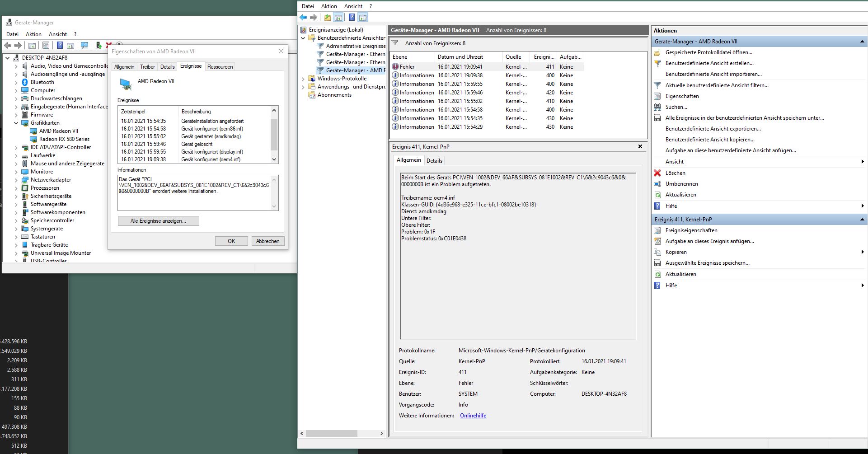Click Ereigniseigenschaften icon in Aktionen pane
This screenshot has width=868, height=454.
657,230
